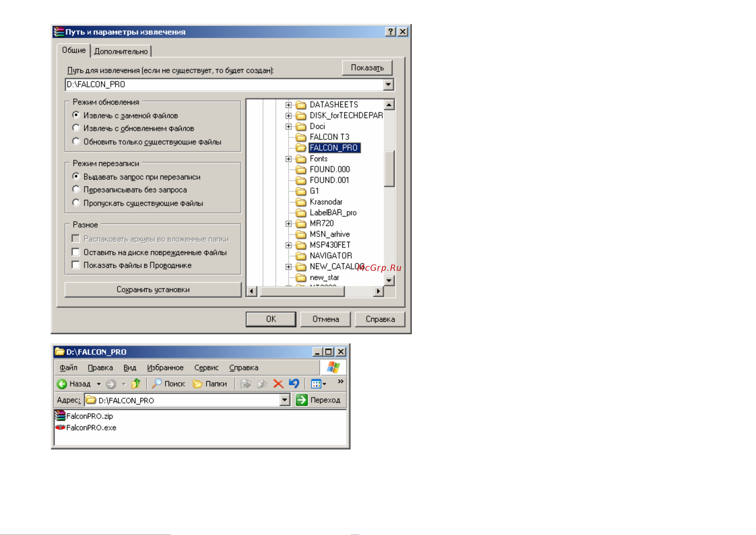Screen dimensions: 756x535
Task: Open the 'Избранное' menu
Action: tap(165, 367)
